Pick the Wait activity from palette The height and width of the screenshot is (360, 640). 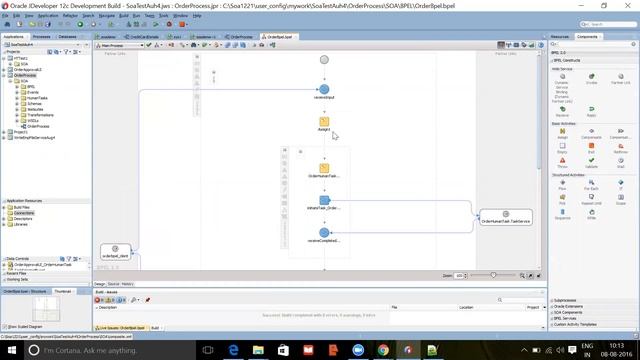(x=620, y=163)
